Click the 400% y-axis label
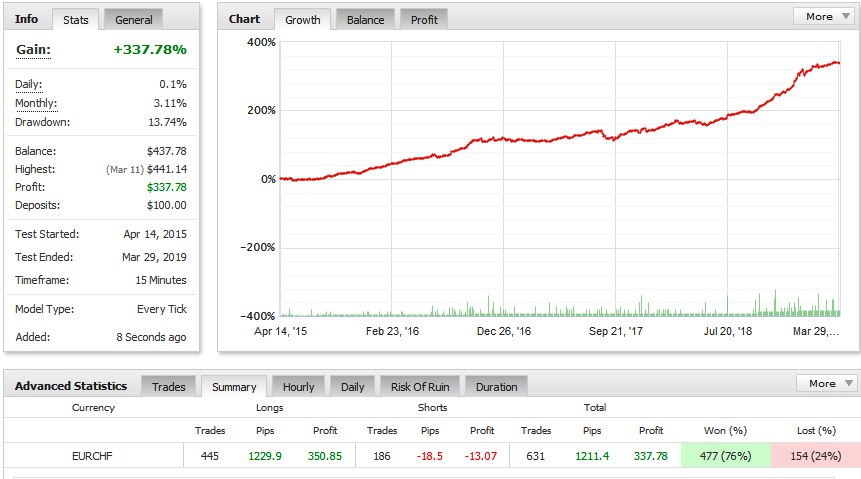This screenshot has width=861, height=479. tap(261, 42)
